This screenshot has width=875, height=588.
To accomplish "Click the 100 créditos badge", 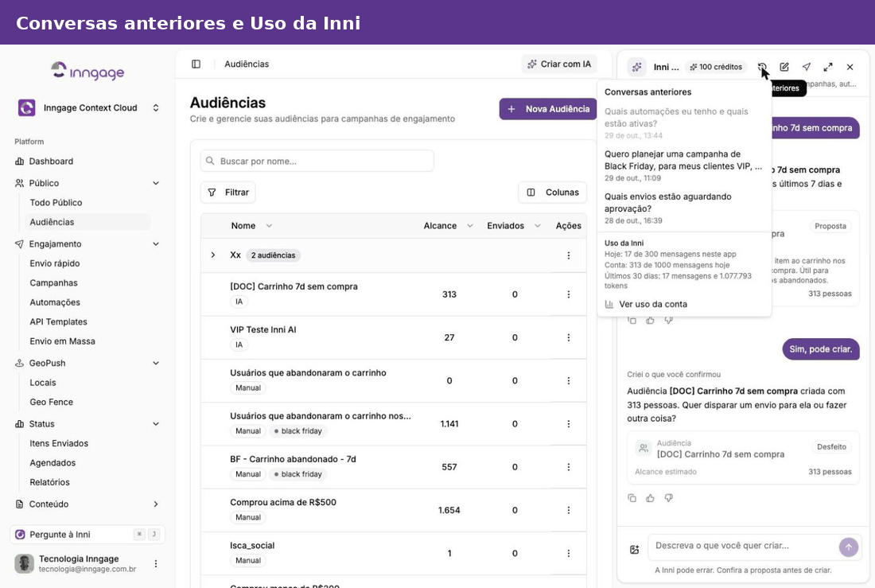I will [x=716, y=67].
